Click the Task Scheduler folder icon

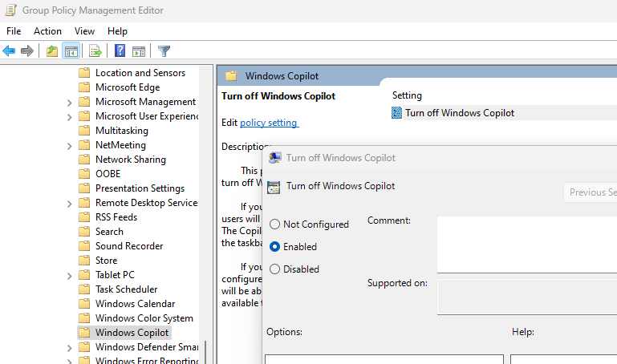pyautogui.click(x=84, y=289)
